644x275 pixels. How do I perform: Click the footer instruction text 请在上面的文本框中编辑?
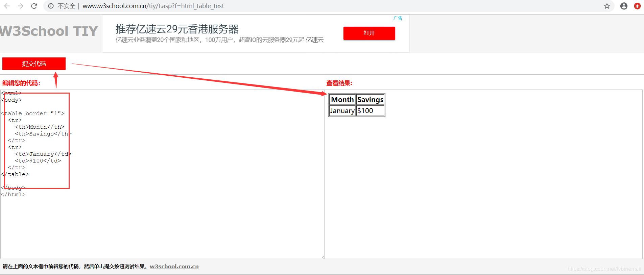click(75, 267)
